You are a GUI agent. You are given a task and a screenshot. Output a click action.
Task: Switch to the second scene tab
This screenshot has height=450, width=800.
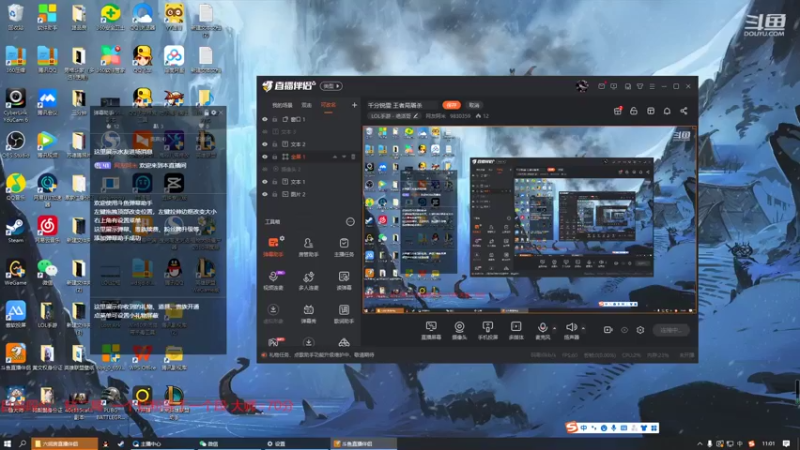coord(306,105)
